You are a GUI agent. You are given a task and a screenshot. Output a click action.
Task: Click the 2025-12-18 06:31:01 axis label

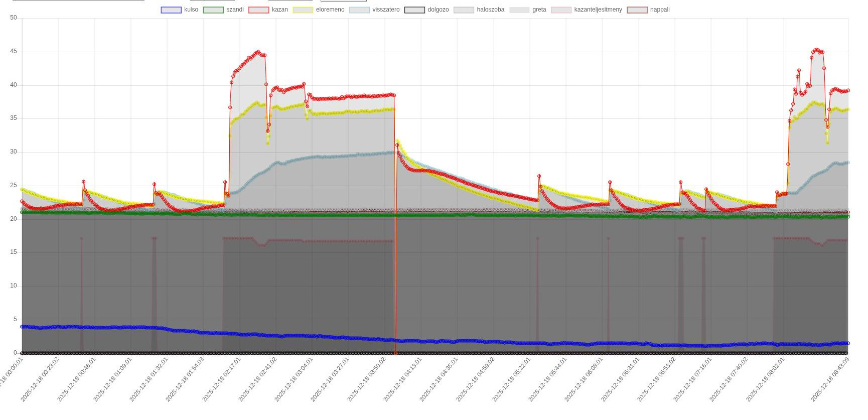click(621, 379)
